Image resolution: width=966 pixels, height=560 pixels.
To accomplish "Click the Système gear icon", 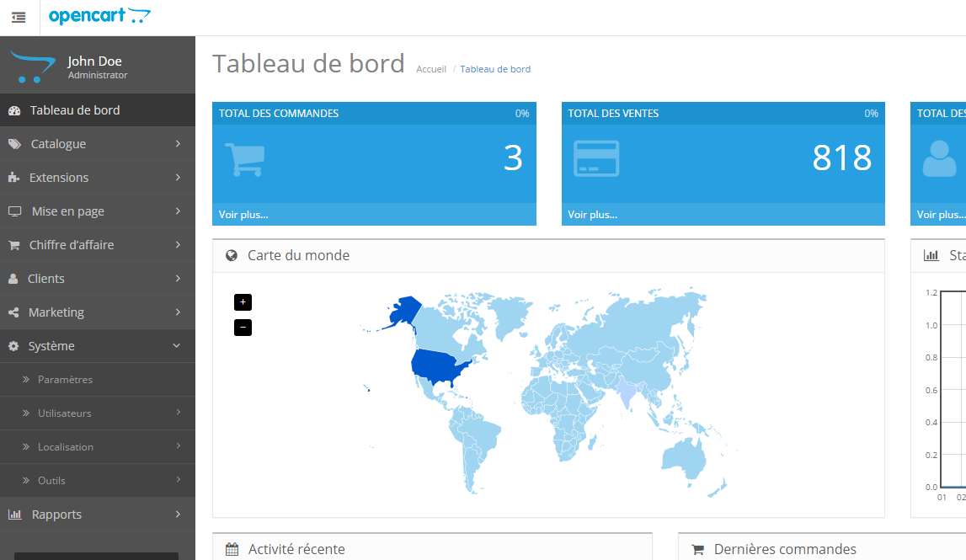I will tap(13, 346).
